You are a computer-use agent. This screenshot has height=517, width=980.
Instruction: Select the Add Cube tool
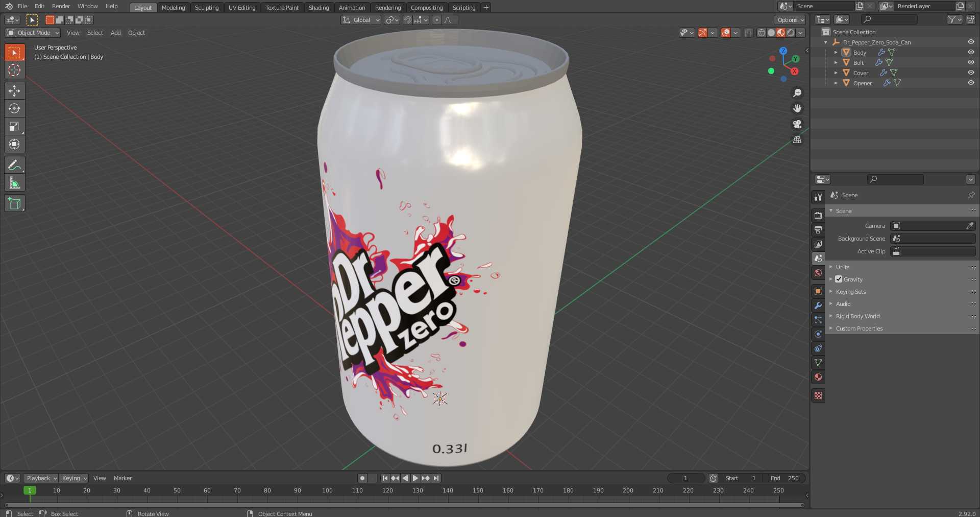click(x=14, y=203)
